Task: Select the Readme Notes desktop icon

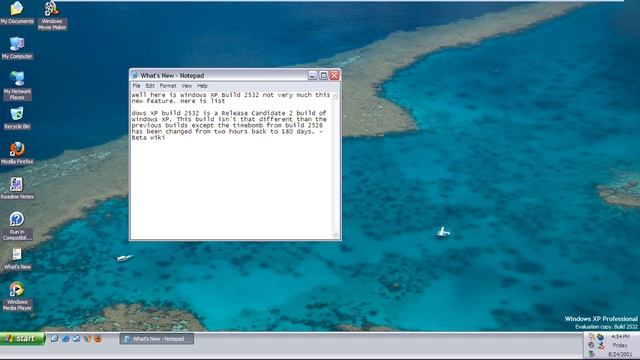Action: pos(17,188)
